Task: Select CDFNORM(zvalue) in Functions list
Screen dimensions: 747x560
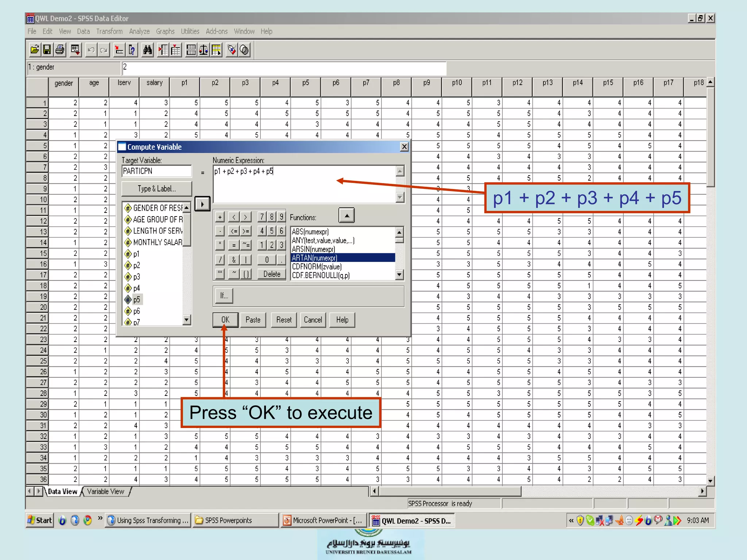Action: 317,267
